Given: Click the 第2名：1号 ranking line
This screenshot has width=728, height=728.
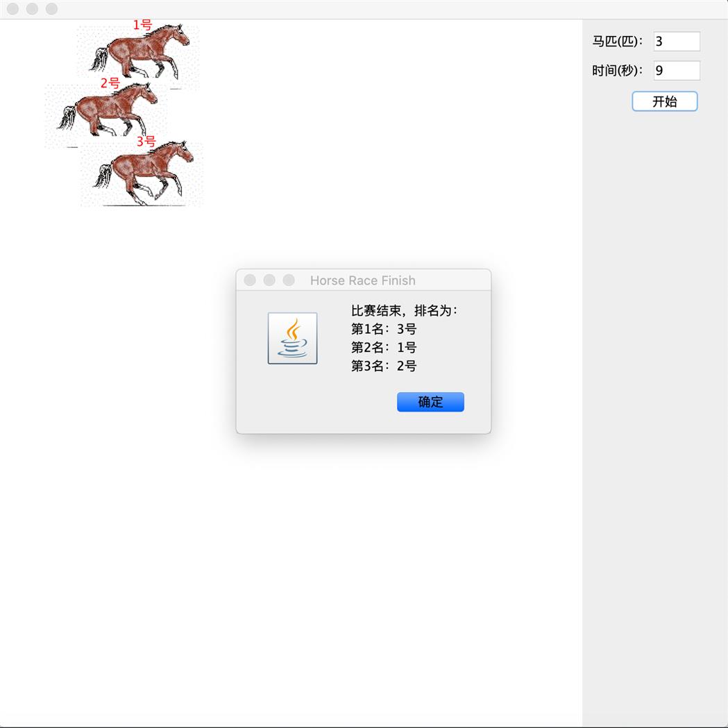Looking at the screenshot, I should click(384, 347).
